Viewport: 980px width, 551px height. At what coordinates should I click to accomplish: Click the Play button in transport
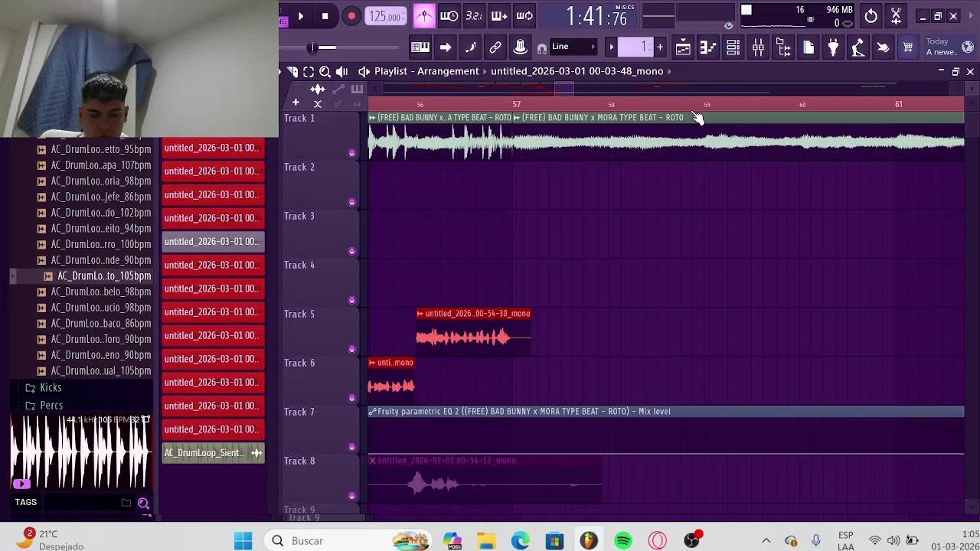click(300, 16)
